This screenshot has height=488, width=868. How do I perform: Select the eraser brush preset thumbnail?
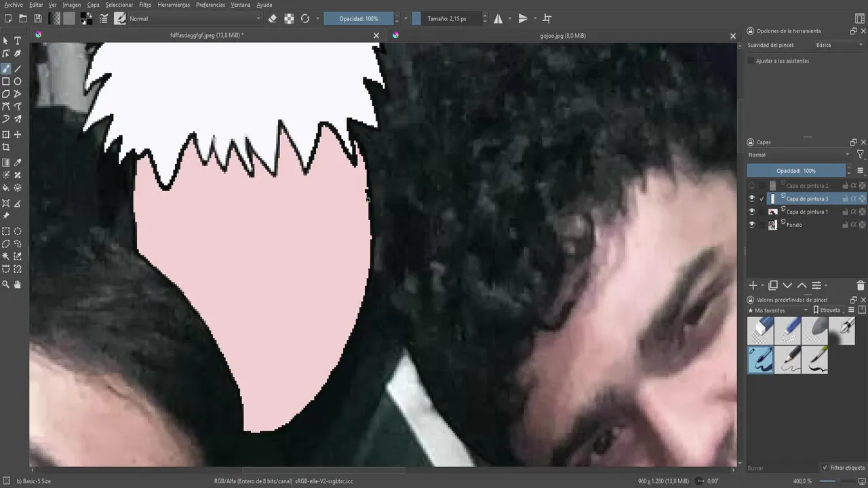761,331
